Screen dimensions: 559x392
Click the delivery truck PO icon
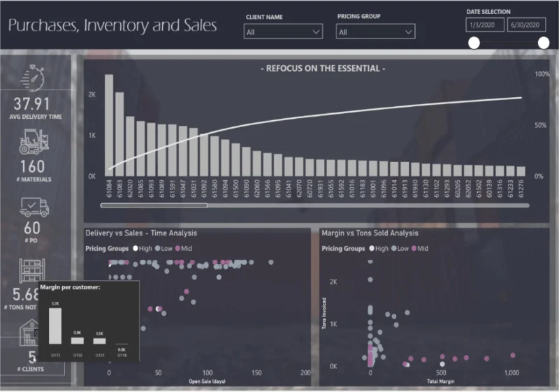(34, 207)
